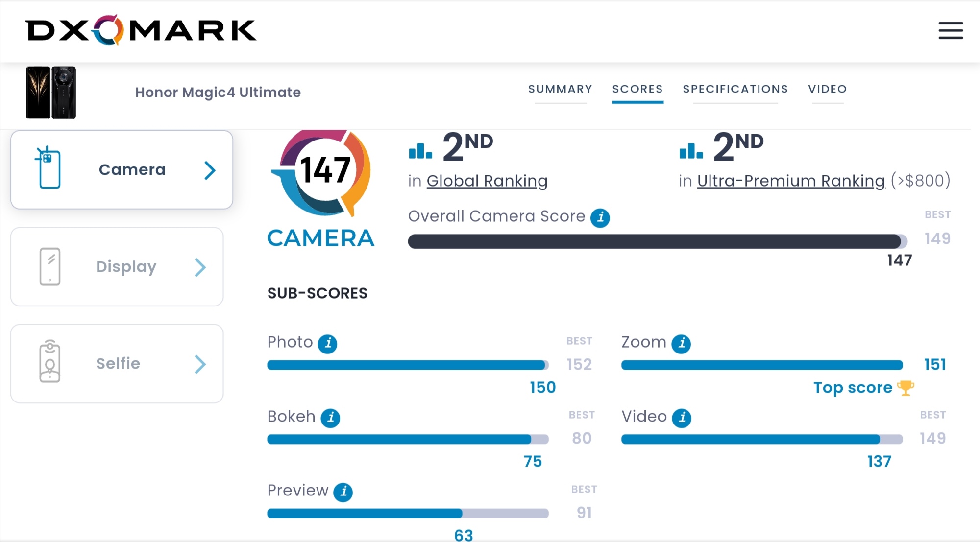980x542 pixels.
Task: Expand the Display category panel
Action: 117,266
